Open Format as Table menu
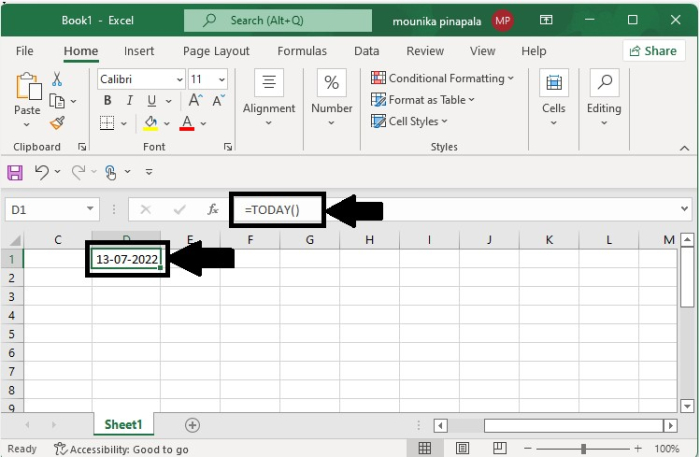The image size is (700, 457). click(422, 100)
